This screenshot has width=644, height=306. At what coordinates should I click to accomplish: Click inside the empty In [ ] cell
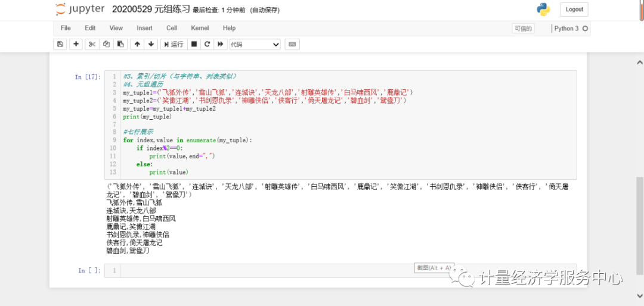[348, 271]
